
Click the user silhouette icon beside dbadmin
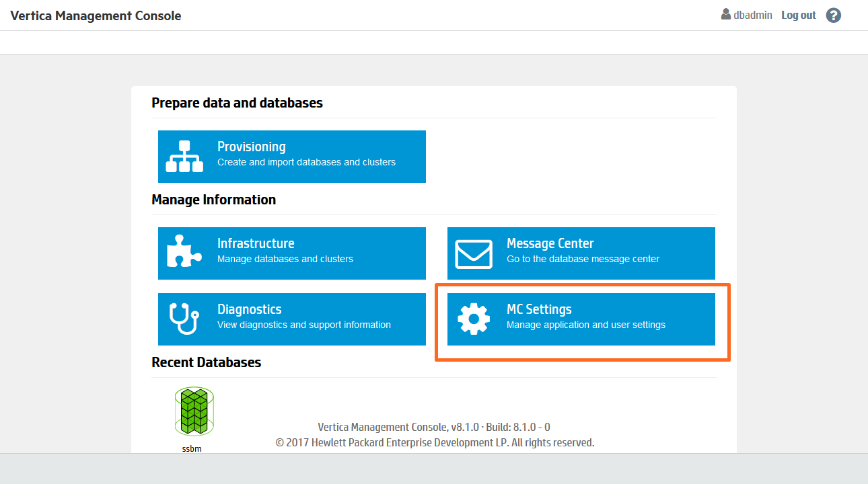point(725,15)
